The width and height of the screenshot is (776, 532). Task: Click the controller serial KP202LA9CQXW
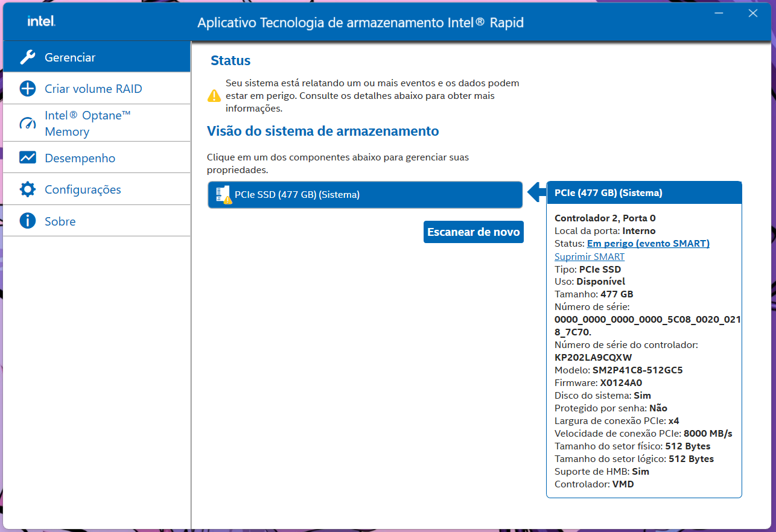tap(593, 358)
